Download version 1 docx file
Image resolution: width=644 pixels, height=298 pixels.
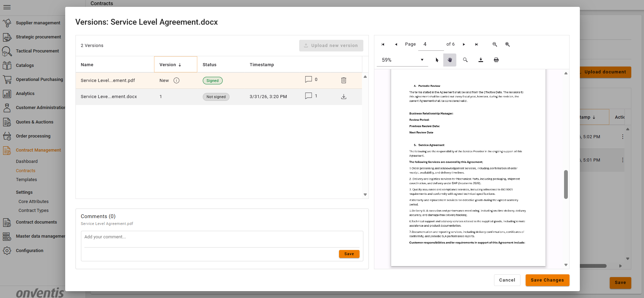[x=343, y=97]
